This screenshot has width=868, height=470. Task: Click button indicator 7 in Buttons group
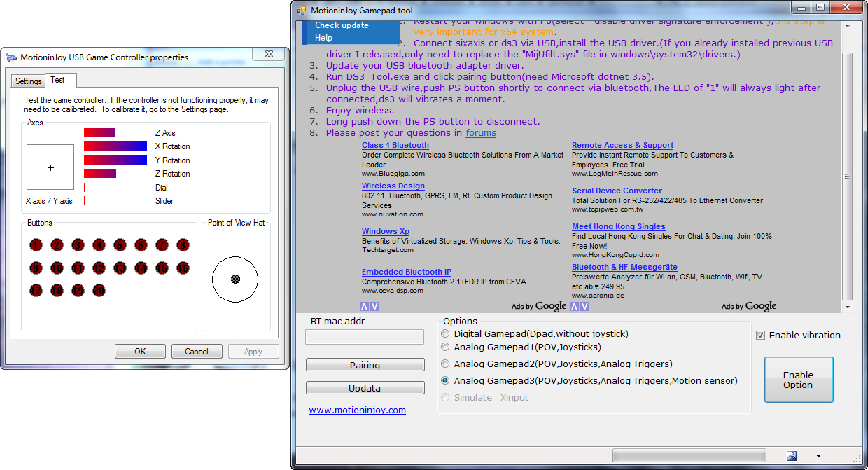(x=162, y=244)
